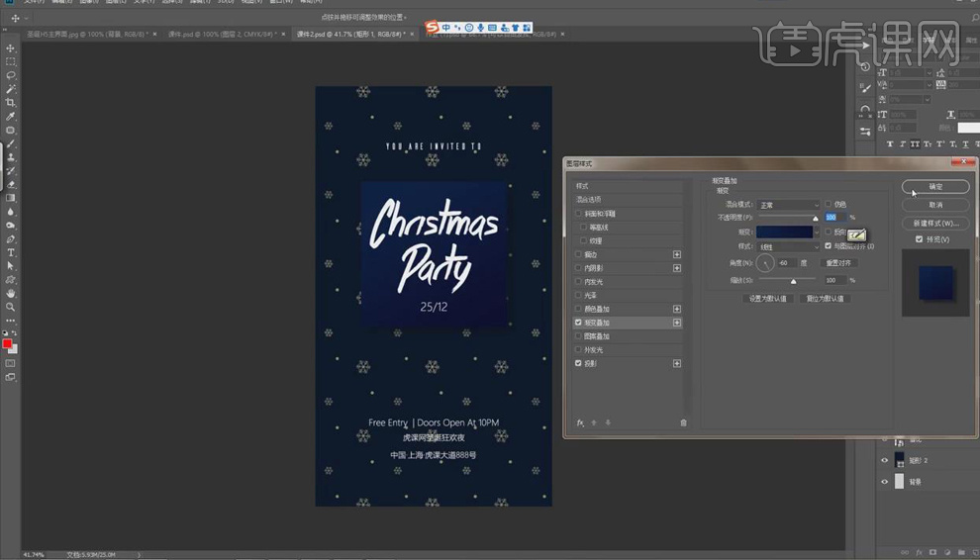Open the gradient picker dropdown arrow
The height and width of the screenshot is (560, 980).
816,233
